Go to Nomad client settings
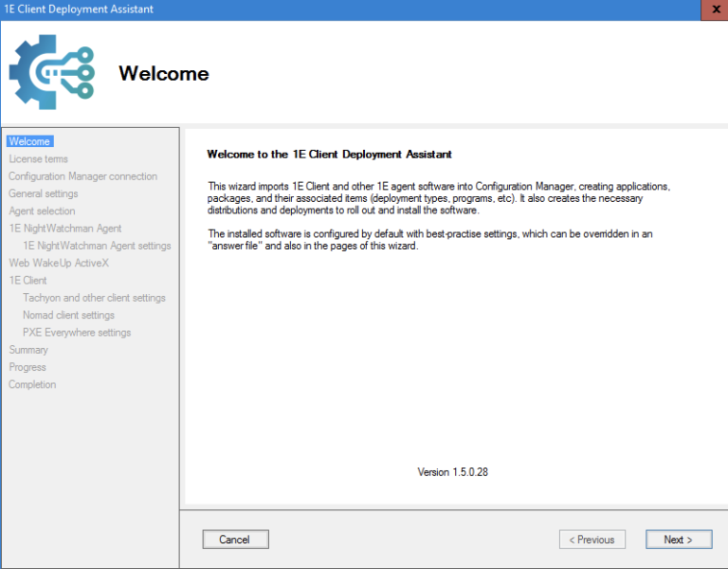Image resolution: width=728 pixels, height=569 pixels. (x=68, y=315)
